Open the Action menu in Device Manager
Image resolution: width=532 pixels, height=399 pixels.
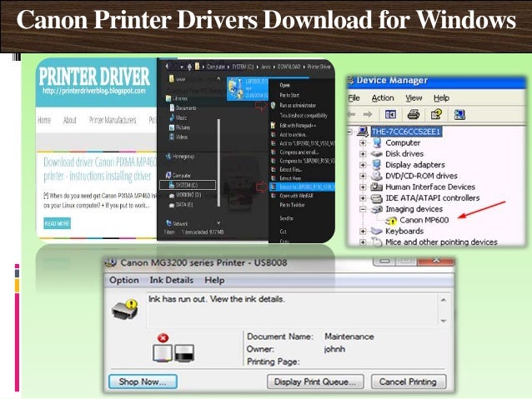[383, 98]
